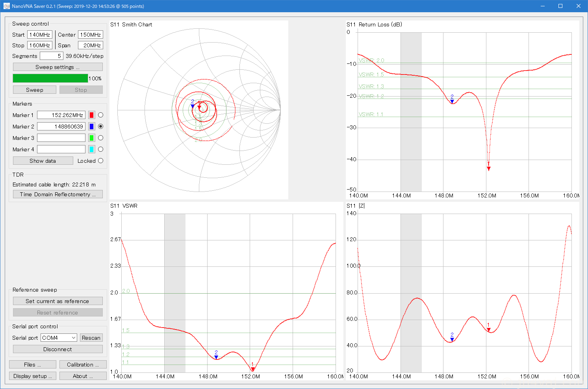Click the 39.60kHz/step label
The image size is (588, 389).
(85, 56)
